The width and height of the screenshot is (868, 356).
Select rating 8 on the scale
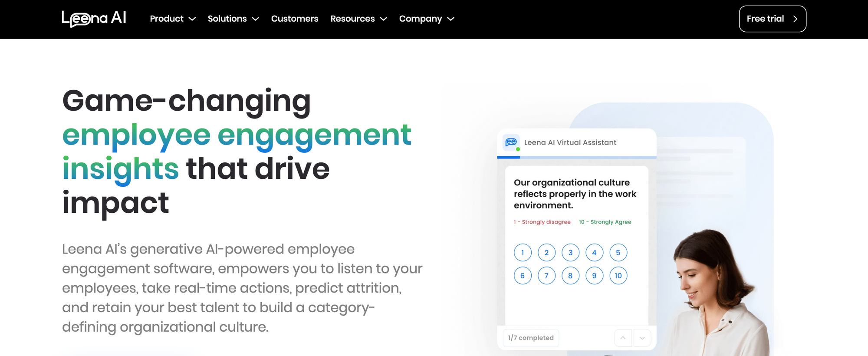tap(571, 276)
